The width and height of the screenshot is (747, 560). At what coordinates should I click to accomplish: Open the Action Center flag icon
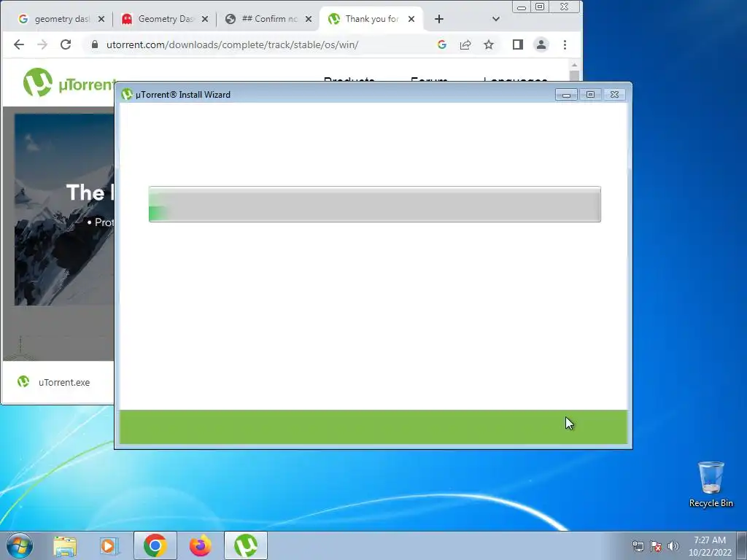tap(656, 546)
